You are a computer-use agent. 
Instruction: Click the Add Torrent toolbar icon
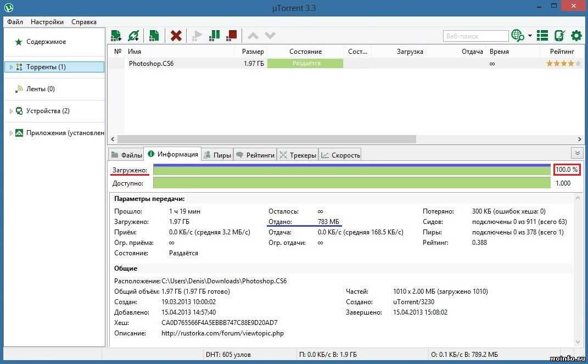pos(116,36)
